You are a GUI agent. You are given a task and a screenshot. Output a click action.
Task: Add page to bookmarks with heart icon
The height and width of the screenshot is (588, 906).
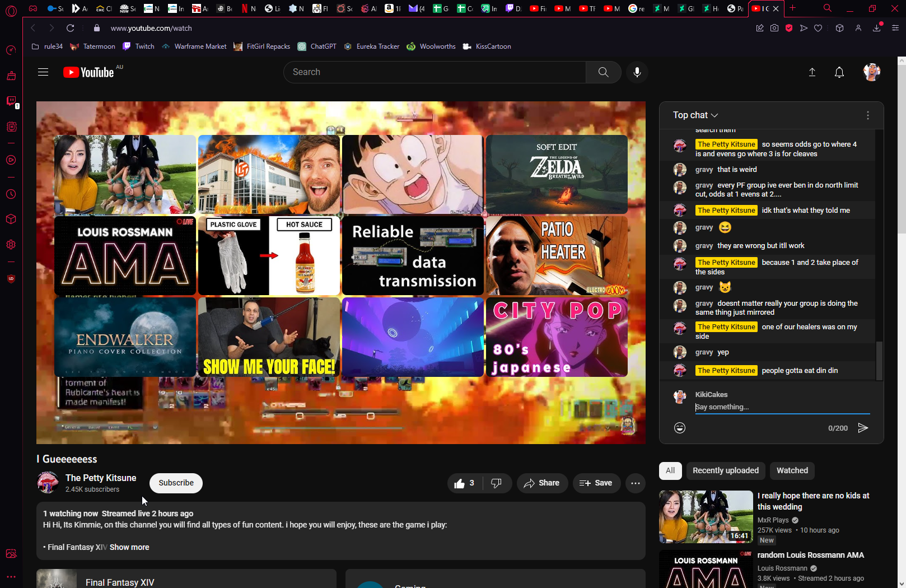coord(818,28)
